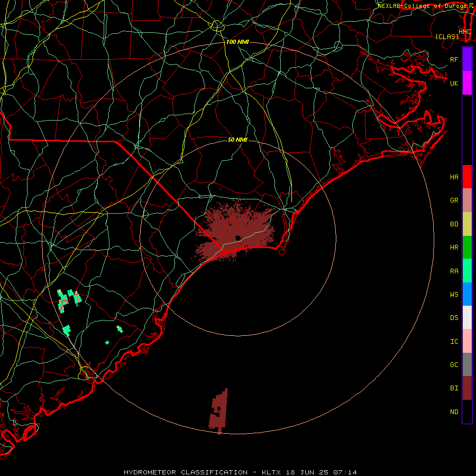The width and height of the screenshot is (476, 476).
Task: Click the WS legend label
Action: 454,295
